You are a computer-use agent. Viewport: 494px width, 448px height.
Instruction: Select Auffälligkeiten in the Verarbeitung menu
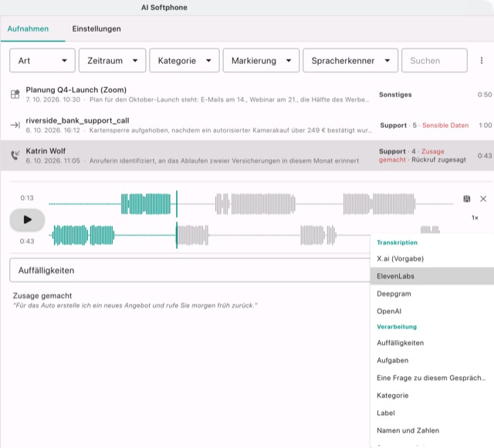tap(432, 343)
